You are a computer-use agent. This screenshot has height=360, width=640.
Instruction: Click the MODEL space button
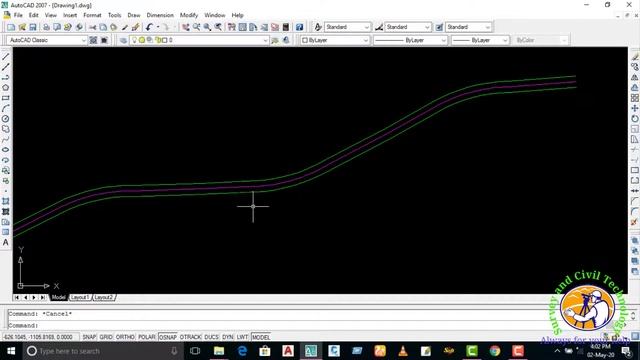pos(261,337)
